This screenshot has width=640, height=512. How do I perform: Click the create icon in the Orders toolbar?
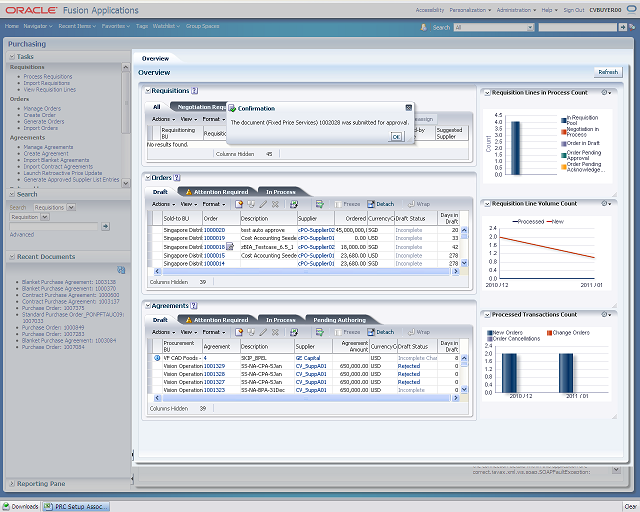[239, 204]
